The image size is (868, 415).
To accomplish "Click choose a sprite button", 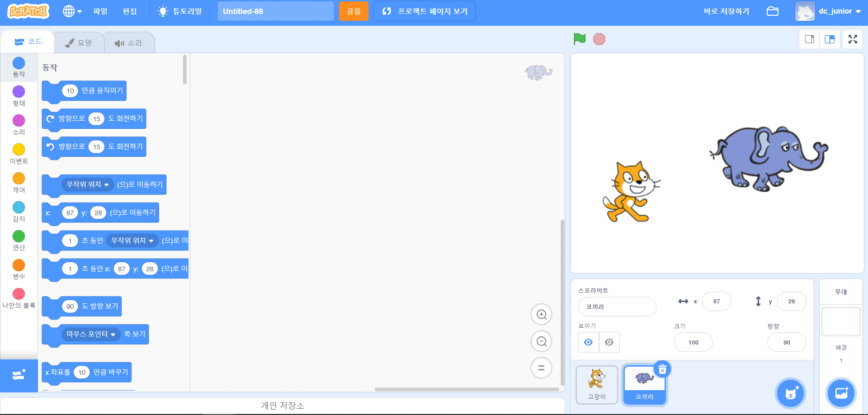I will pos(791,393).
